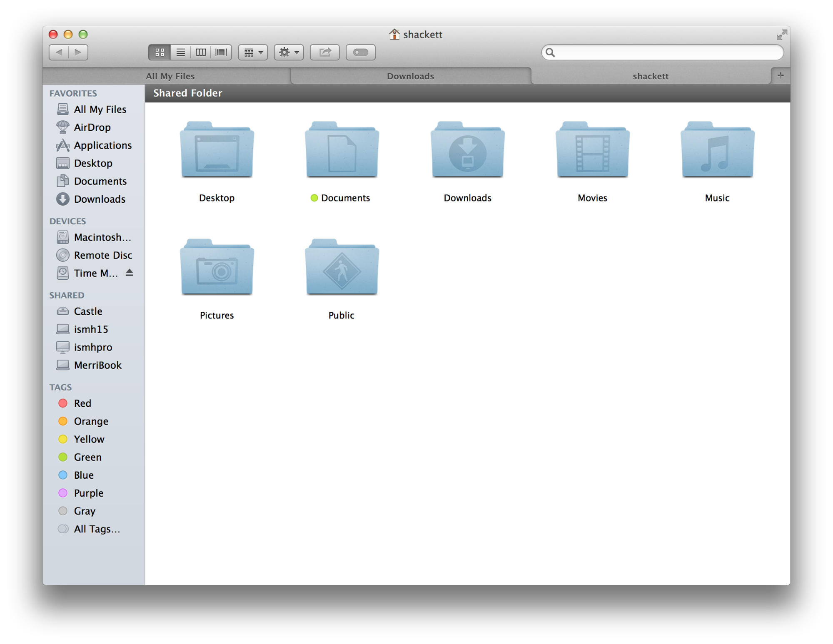Toggle back navigation with the back arrow

[x=60, y=52]
